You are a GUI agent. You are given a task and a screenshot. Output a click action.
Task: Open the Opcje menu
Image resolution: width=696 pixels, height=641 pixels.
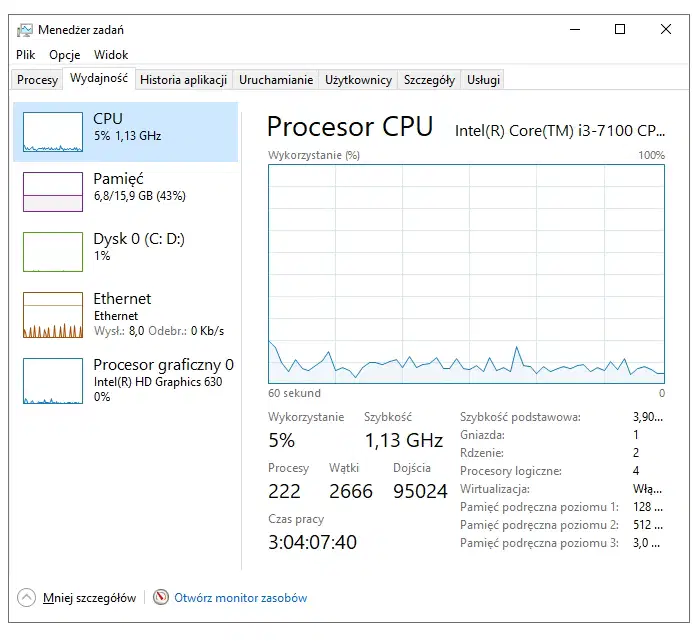(x=65, y=55)
